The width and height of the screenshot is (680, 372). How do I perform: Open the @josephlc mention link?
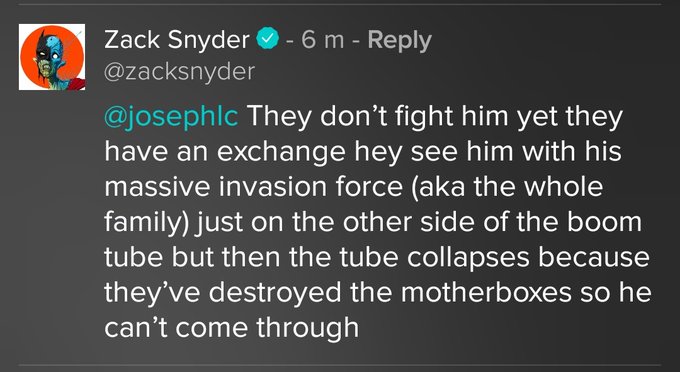[x=171, y=117]
